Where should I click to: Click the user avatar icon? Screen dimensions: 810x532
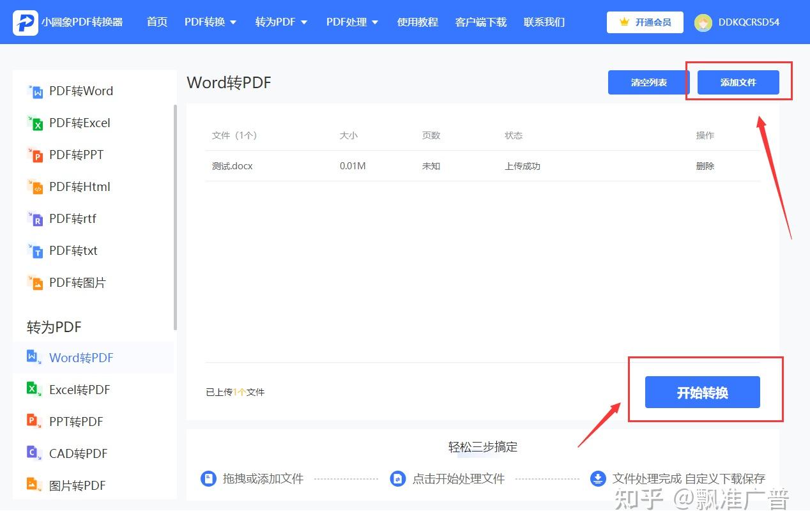[703, 22]
